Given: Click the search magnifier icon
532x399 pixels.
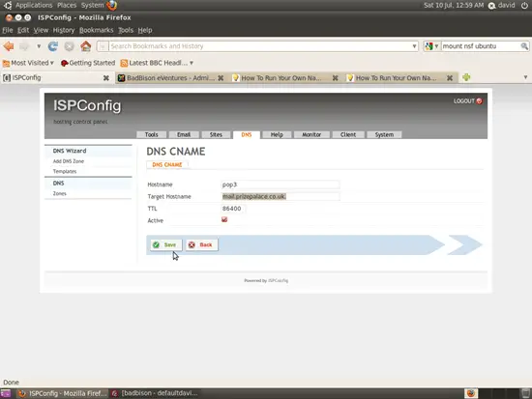Looking at the screenshot, I should [x=524, y=46].
